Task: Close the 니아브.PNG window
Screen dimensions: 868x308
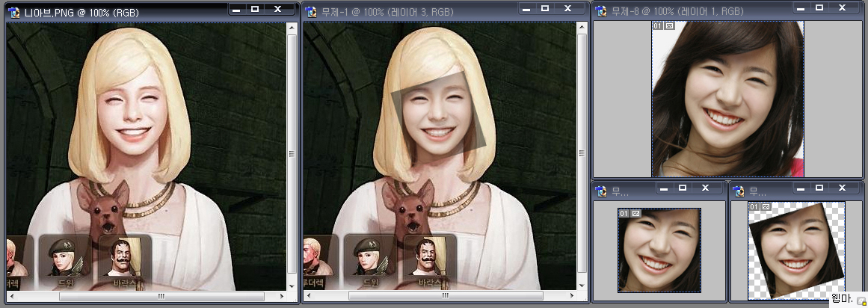Action: click(278, 9)
